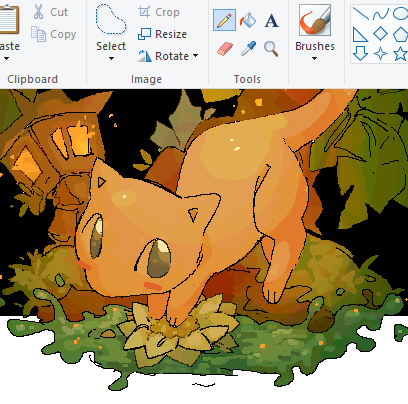Open the Paste dropdown arrow

point(6,59)
